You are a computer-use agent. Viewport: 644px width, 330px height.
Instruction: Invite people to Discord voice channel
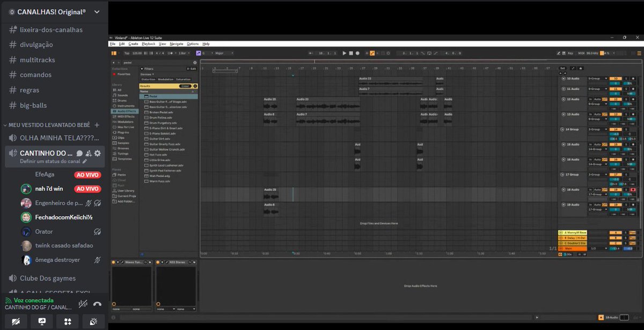89,153
